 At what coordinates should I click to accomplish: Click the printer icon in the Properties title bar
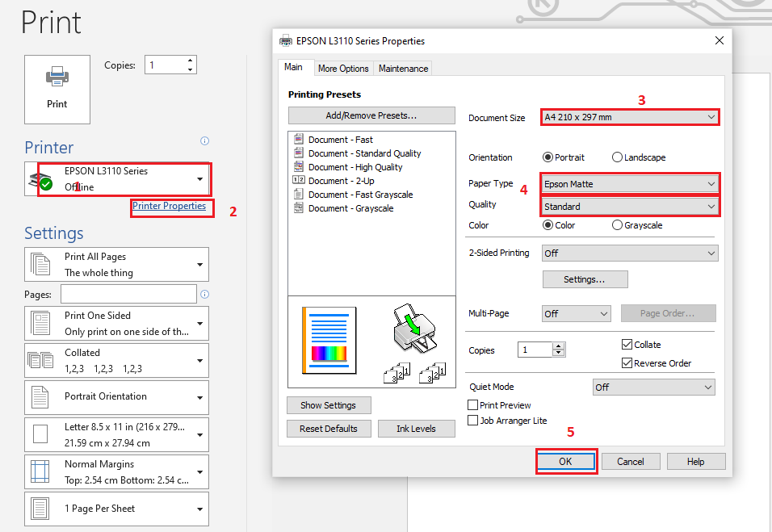pyautogui.click(x=285, y=40)
